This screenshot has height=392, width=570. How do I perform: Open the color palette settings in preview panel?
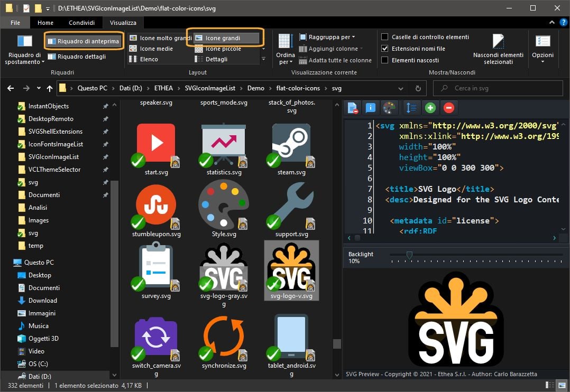pyautogui.click(x=390, y=107)
